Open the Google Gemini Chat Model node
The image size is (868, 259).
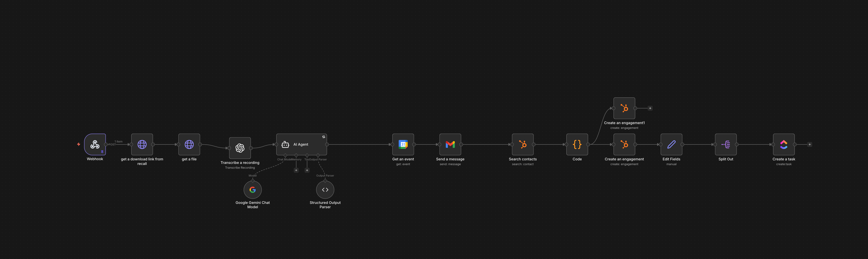pyautogui.click(x=253, y=190)
